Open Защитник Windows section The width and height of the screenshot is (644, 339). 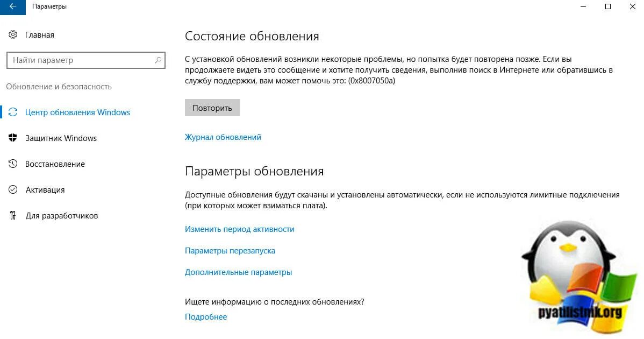[61, 138]
